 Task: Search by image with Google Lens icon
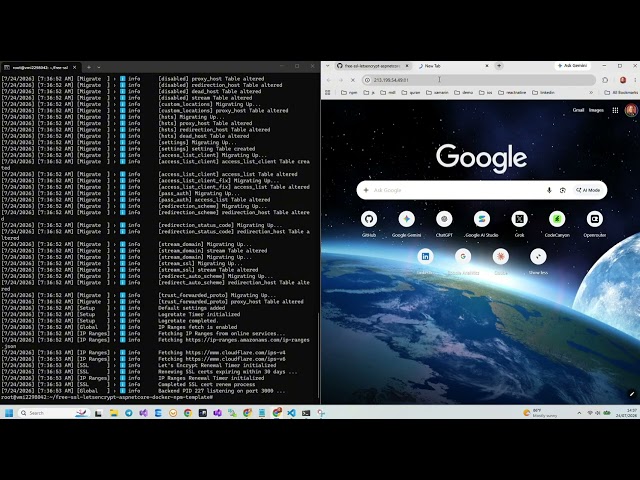click(x=563, y=190)
